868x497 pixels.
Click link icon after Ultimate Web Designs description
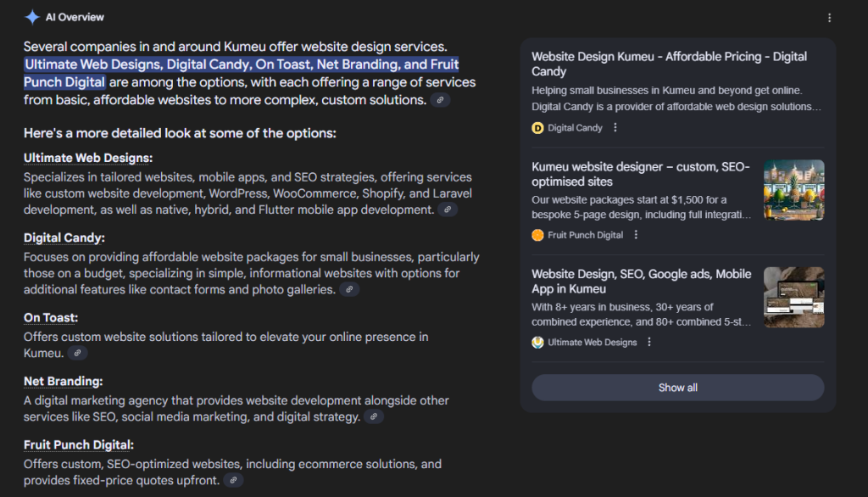click(x=447, y=209)
